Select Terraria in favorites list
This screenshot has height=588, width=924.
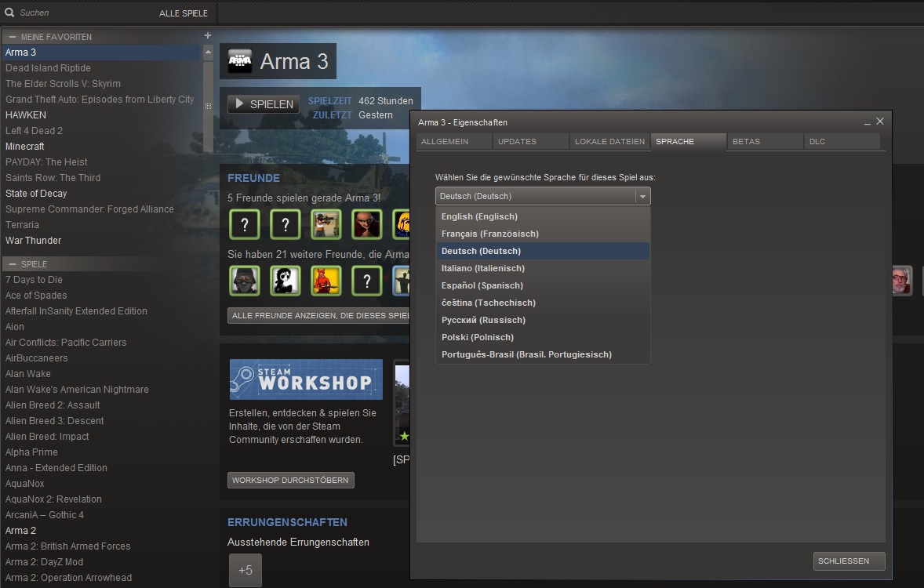101,224
